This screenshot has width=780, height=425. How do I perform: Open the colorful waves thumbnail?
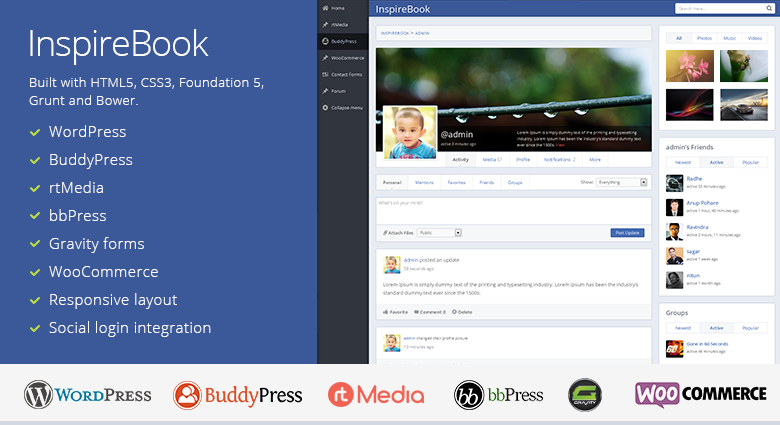point(689,105)
